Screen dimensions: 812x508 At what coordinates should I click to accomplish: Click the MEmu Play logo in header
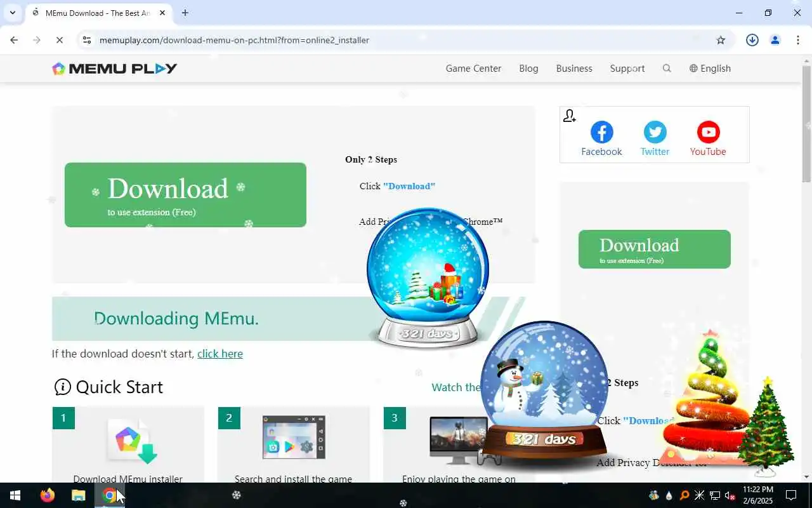coord(115,69)
